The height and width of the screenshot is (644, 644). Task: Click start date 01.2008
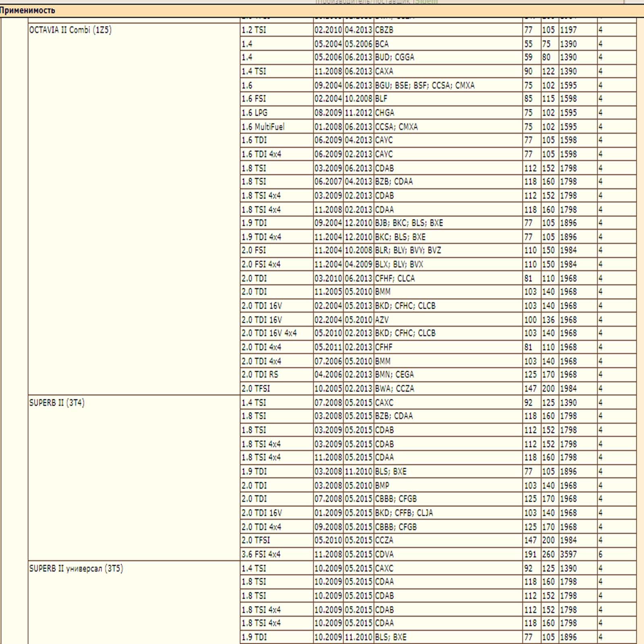(x=328, y=127)
